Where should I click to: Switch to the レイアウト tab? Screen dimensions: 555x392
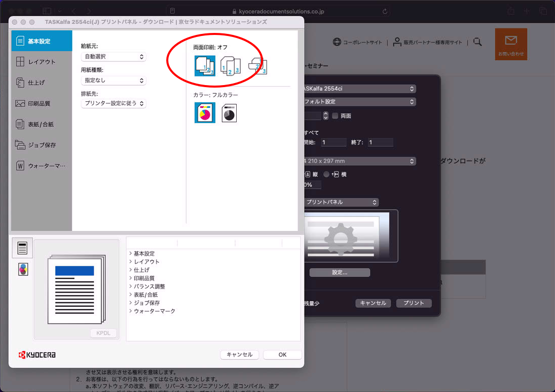click(x=42, y=62)
